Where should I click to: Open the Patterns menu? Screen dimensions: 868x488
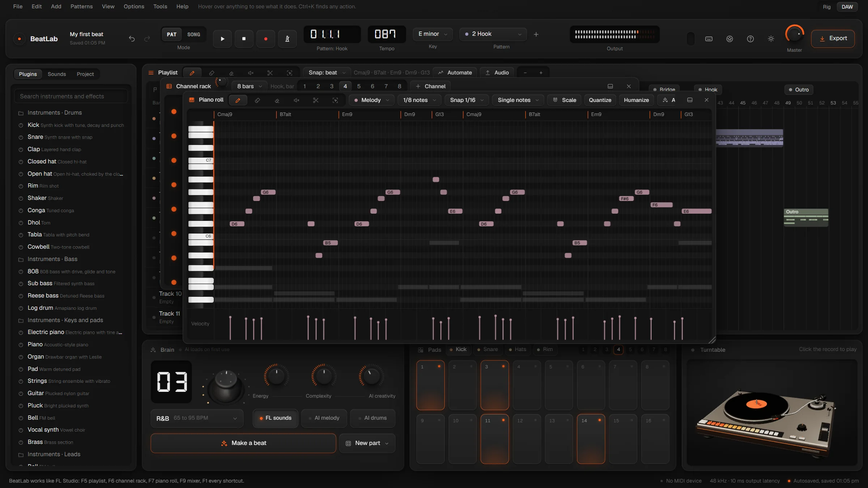click(81, 7)
